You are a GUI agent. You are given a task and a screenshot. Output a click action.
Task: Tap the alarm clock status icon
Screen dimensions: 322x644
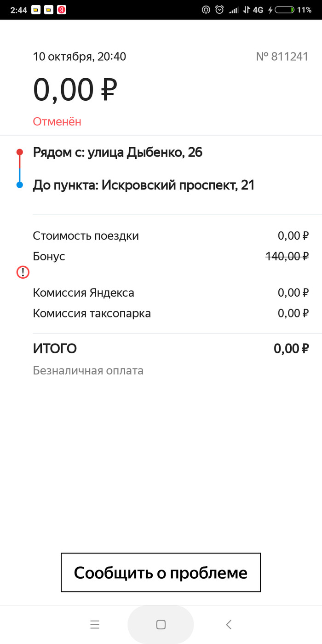(220, 10)
